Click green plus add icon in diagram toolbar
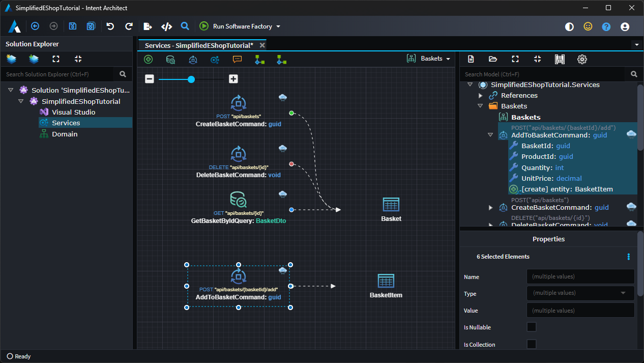The image size is (644, 363). click(149, 59)
